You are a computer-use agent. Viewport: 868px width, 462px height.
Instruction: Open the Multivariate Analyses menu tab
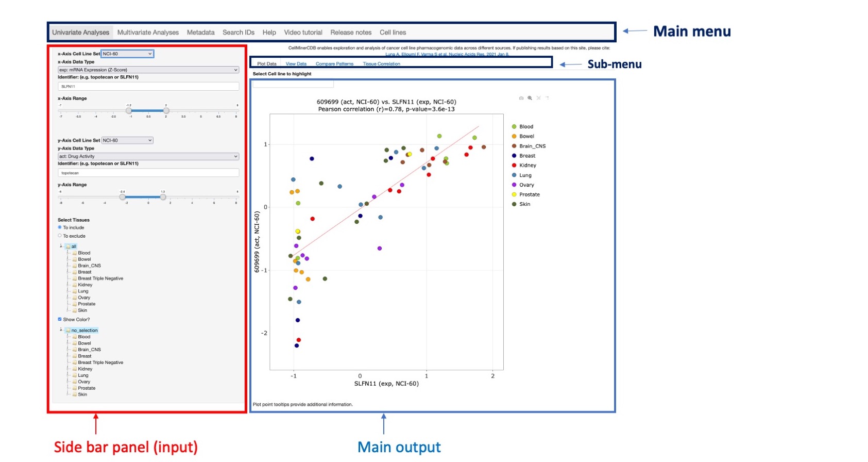(x=148, y=32)
